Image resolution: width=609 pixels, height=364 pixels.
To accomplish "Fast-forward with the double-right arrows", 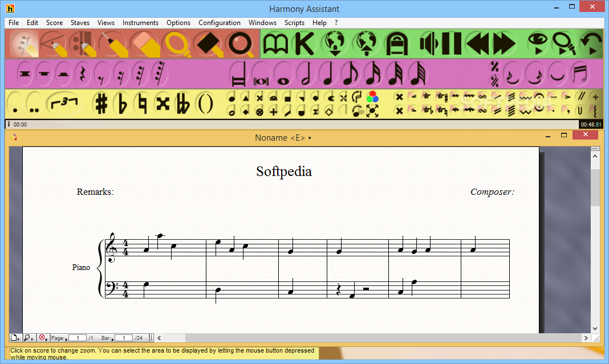I will point(504,43).
